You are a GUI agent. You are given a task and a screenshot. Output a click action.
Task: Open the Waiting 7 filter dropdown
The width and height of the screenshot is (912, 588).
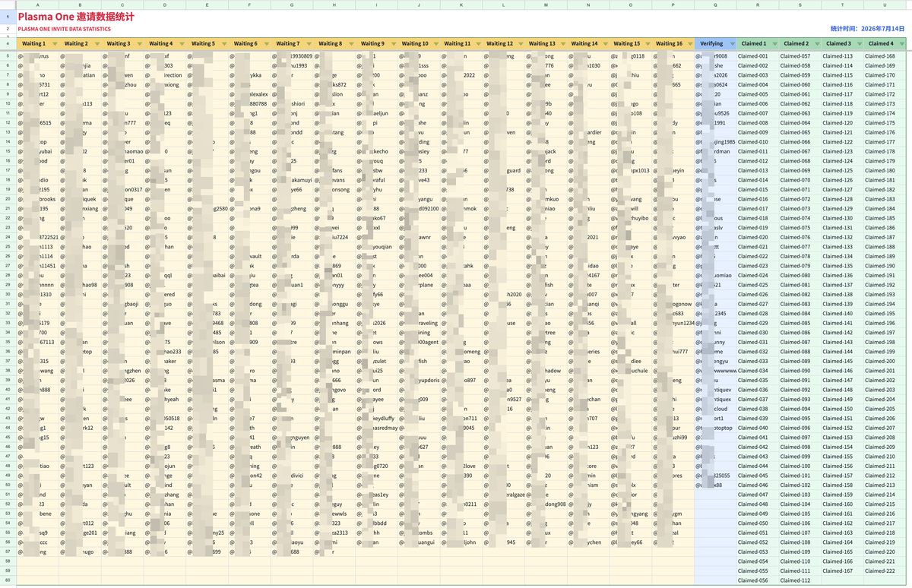[x=309, y=44]
